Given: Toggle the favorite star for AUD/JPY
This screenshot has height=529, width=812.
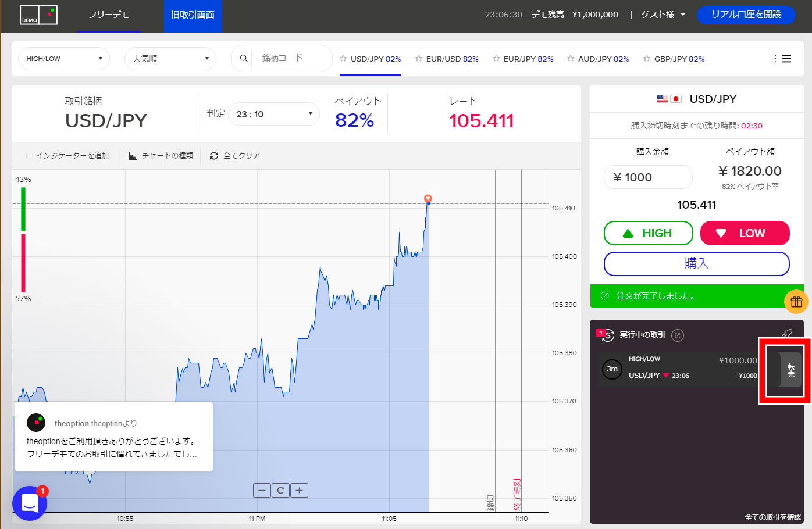Looking at the screenshot, I should pos(571,58).
